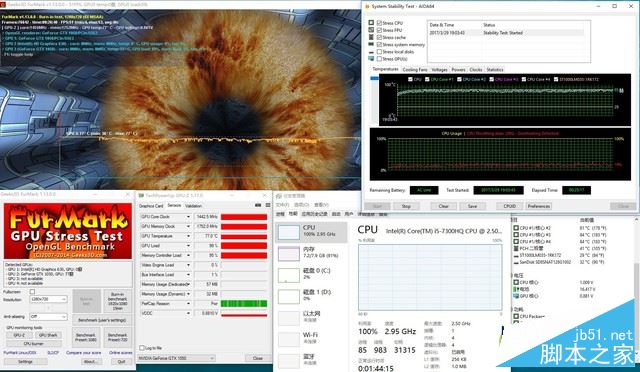Open the GPU Core Clock sensor dropdown

(188, 217)
